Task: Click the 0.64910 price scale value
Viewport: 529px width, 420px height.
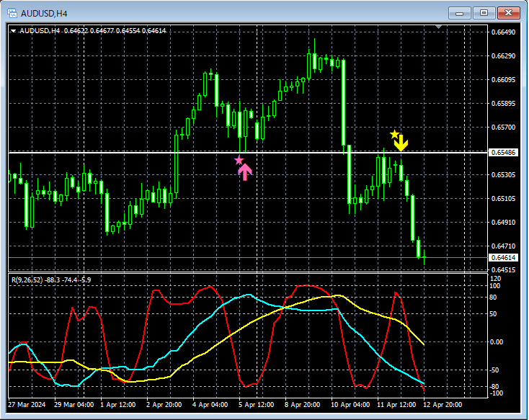Action: 503,223
